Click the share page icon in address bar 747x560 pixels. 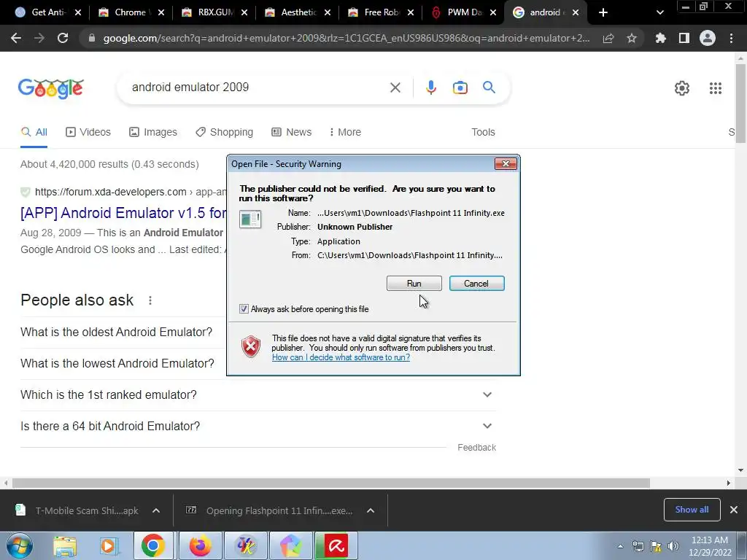click(608, 38)
